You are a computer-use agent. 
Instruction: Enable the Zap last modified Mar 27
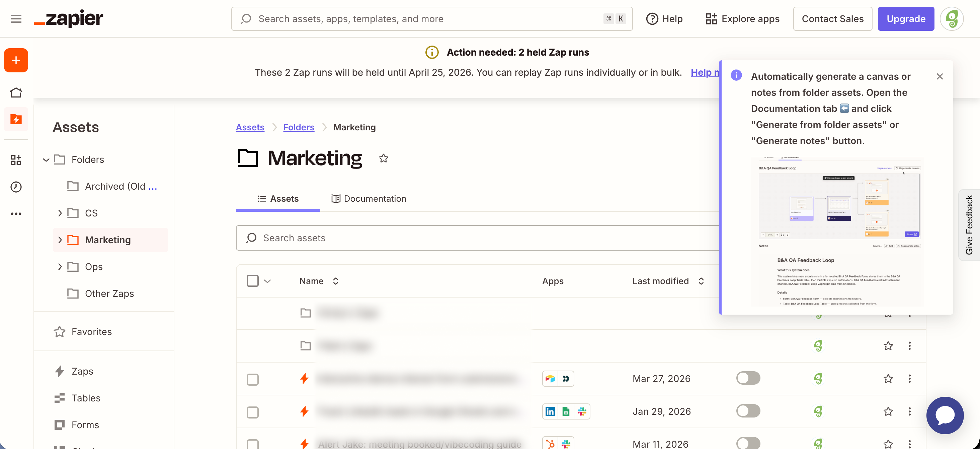coord(748,378)
